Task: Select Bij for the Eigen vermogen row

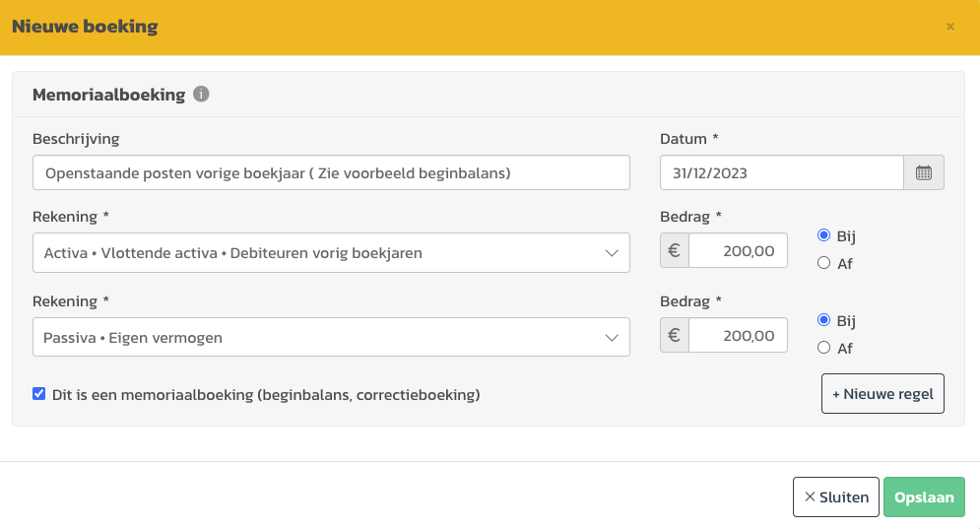Action: 823,320
